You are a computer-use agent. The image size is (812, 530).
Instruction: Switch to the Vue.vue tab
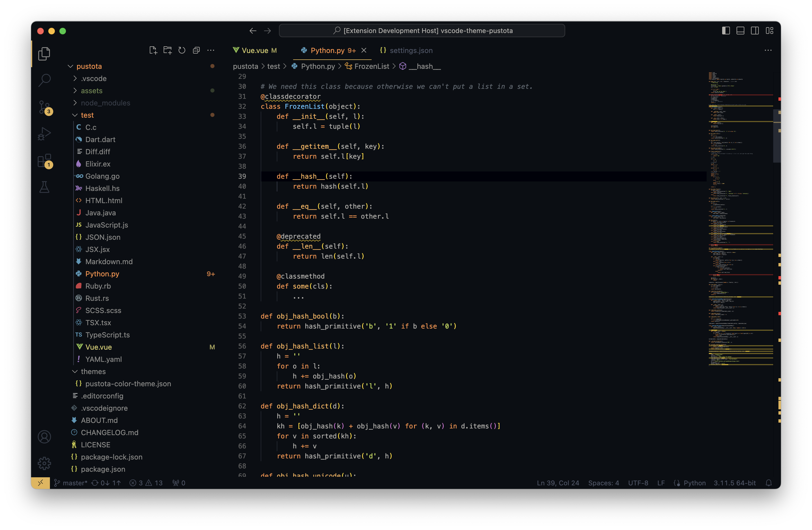pos(255,51)
